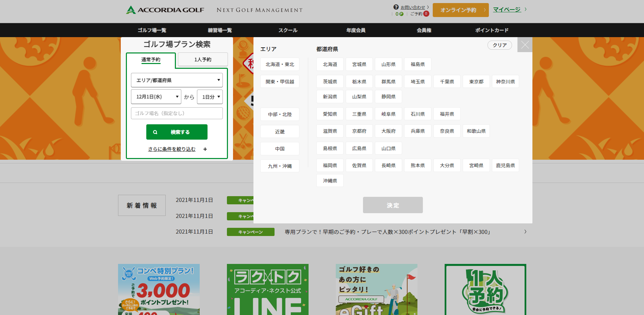644x315 pixels.
Task: Click the オンライン予約 orange button
Action: click(x=460, y=10)
